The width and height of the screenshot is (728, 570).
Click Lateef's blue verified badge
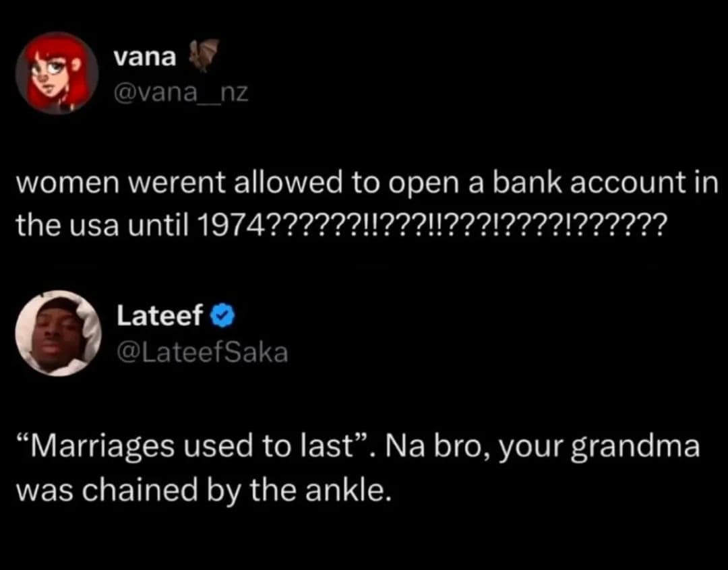coord(222,316)
